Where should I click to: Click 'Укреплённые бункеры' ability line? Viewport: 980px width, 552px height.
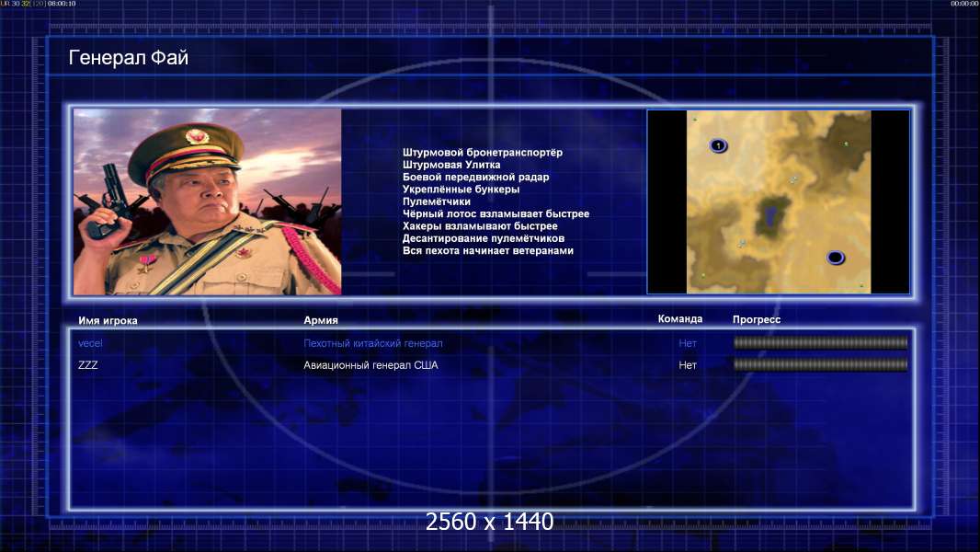point(461,190)
